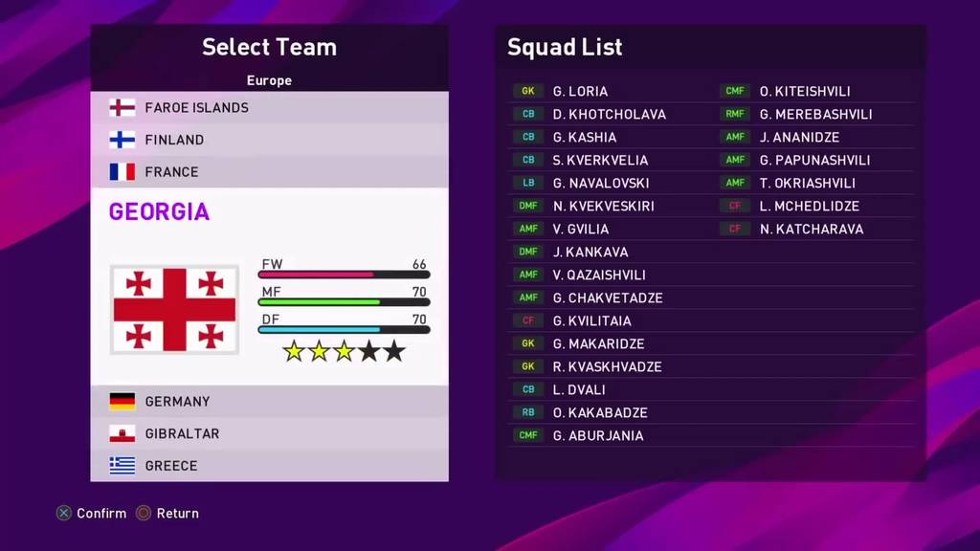Click the Germany flag icon
The width and height of the screenshot is (980, 551).
[x=122, y=402]
